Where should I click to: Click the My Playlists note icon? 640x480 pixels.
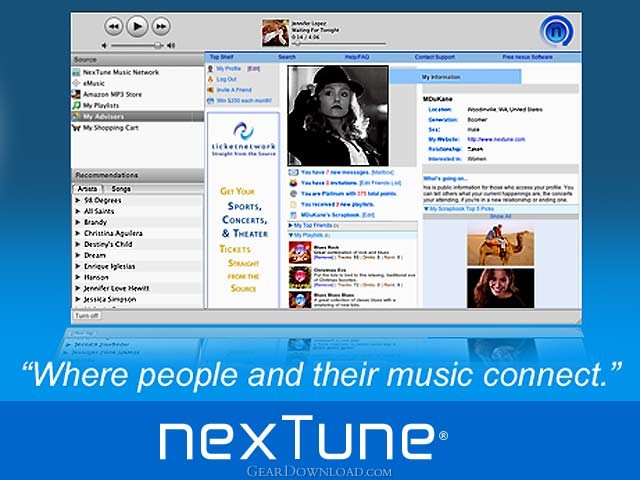coord(76,105)
